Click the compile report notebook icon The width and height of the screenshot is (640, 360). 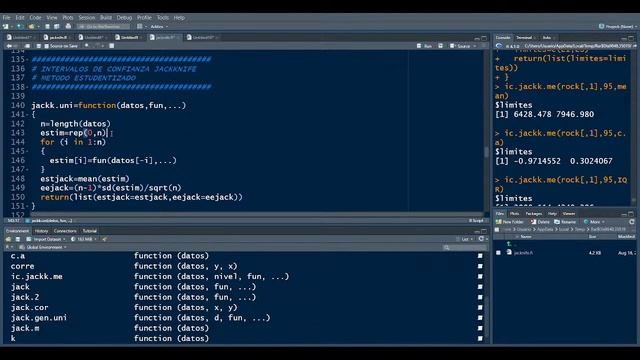112,46
